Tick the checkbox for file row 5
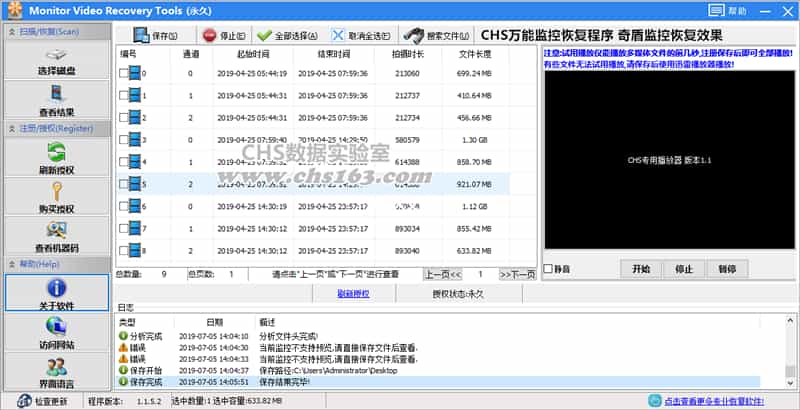The image size is (800, 410). click(123, 184)
